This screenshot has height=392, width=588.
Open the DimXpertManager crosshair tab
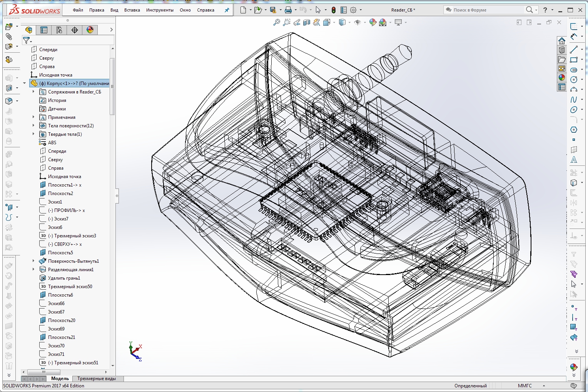point(75,30)
